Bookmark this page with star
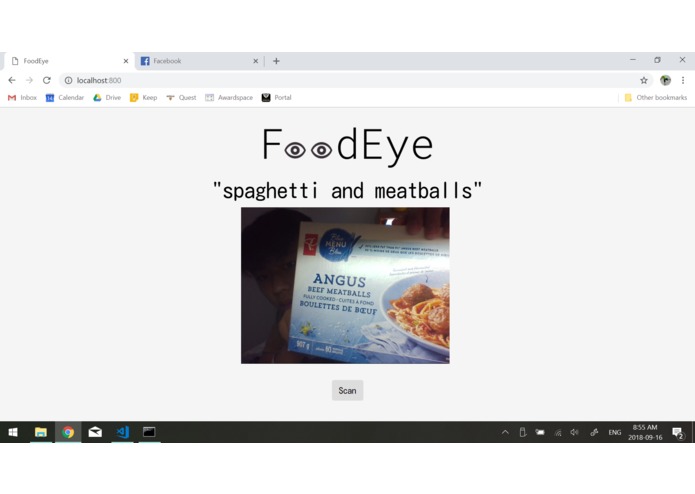This screenshot has width=695, height=494. pos(644,80)
